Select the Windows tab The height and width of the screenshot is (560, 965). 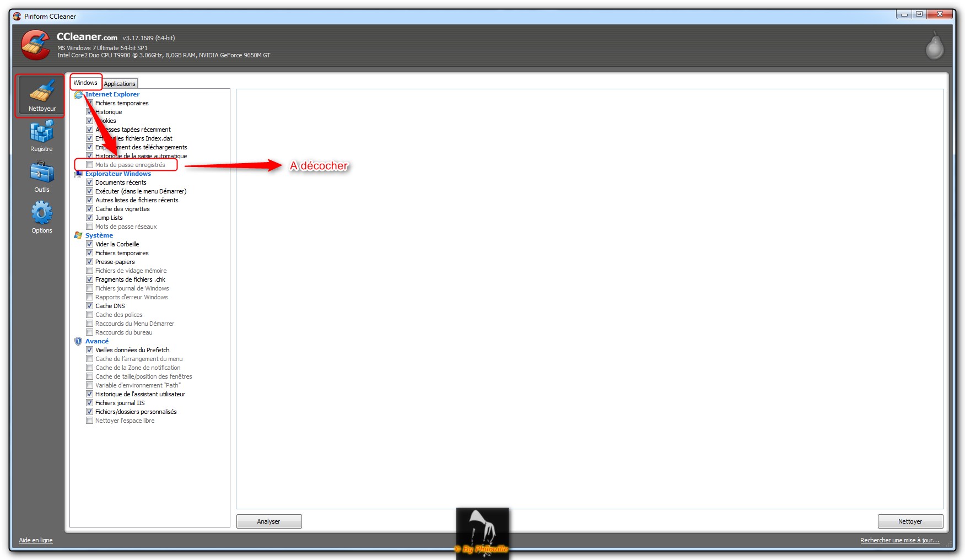point(85,83)
